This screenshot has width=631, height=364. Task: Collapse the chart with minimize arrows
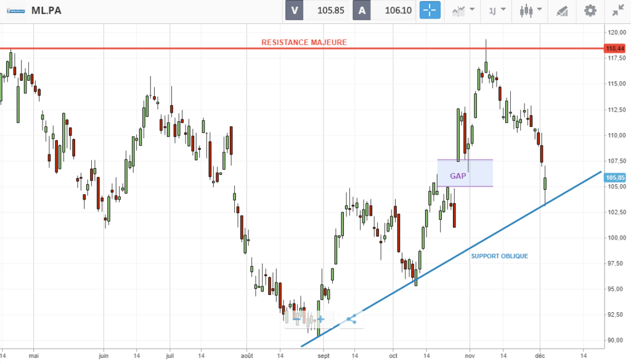(617, 10)
